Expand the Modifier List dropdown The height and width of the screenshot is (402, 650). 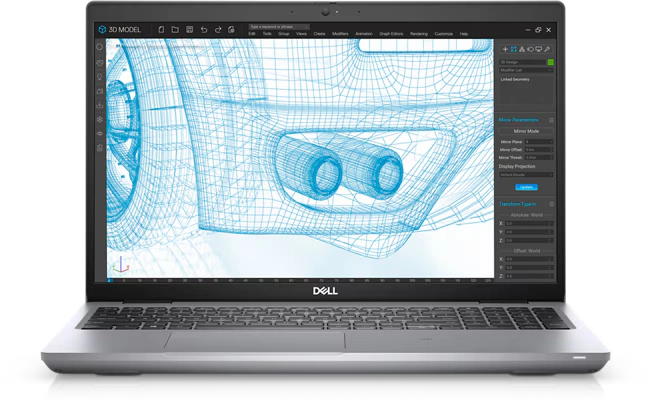526,70
